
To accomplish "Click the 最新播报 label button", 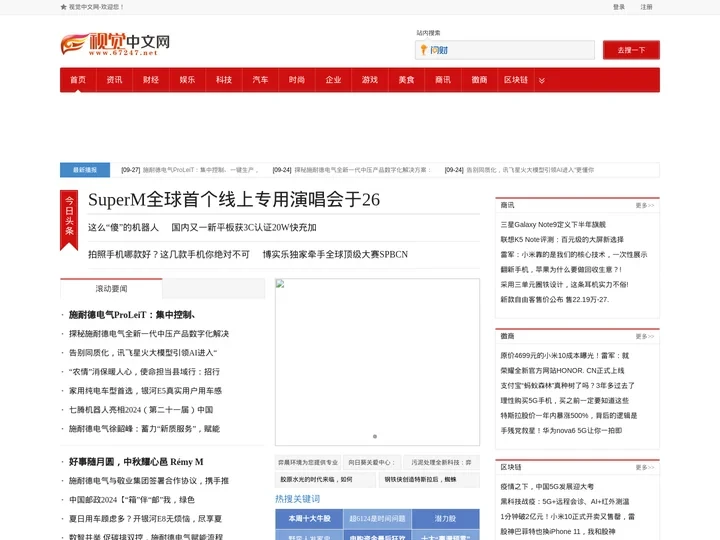I will point(85,170).
